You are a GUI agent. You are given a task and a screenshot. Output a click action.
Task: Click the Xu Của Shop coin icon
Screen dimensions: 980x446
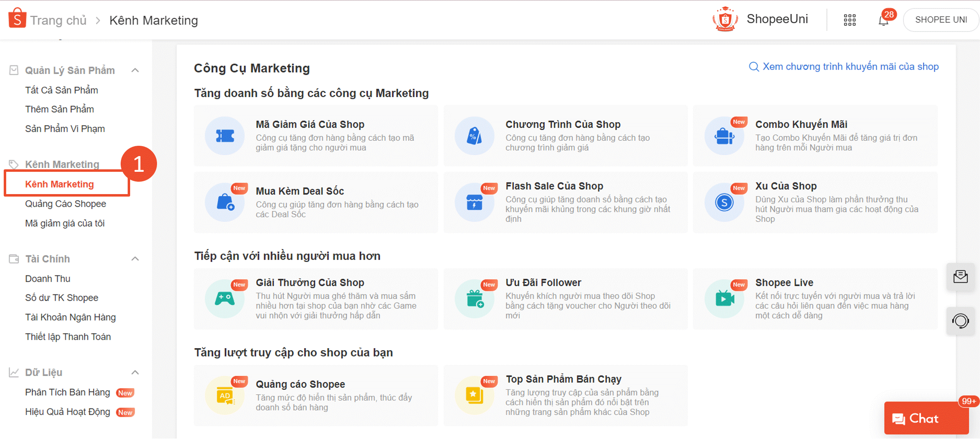click(724, 202)
